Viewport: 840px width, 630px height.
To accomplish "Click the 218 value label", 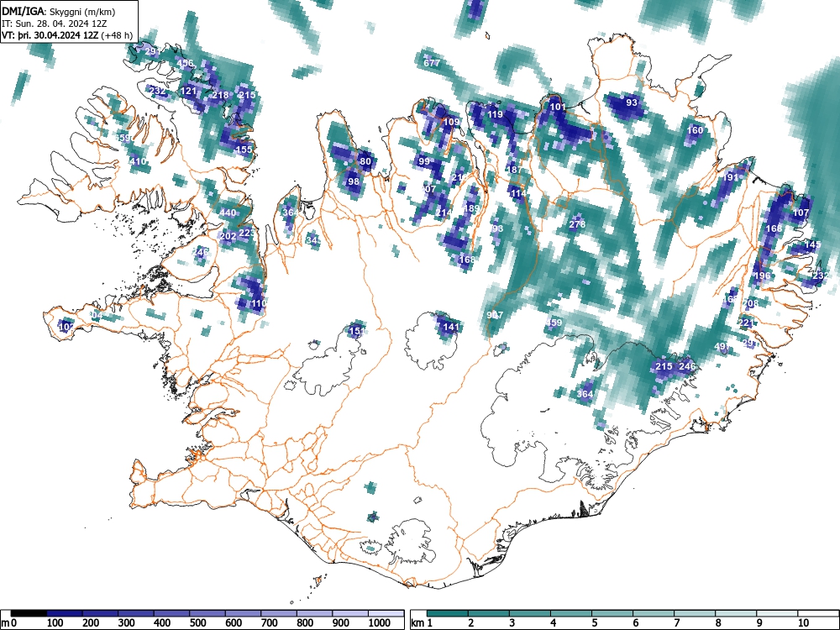I will point(220,95).
